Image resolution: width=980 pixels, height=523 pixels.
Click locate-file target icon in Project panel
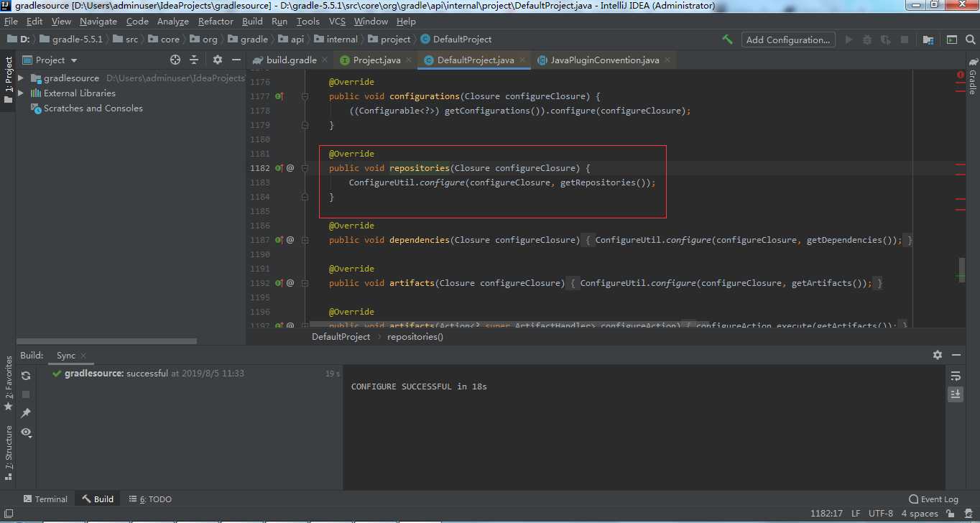pos(175,60)
